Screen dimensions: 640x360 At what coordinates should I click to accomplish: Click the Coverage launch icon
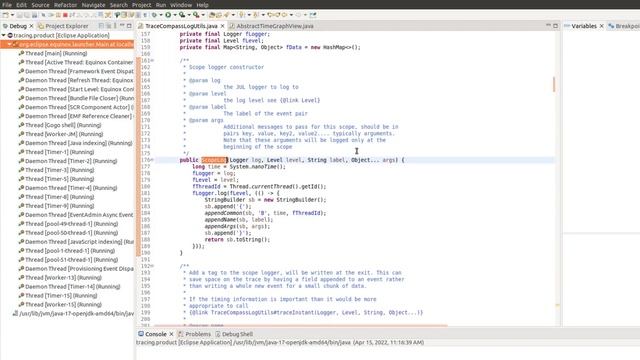[182, 15]
